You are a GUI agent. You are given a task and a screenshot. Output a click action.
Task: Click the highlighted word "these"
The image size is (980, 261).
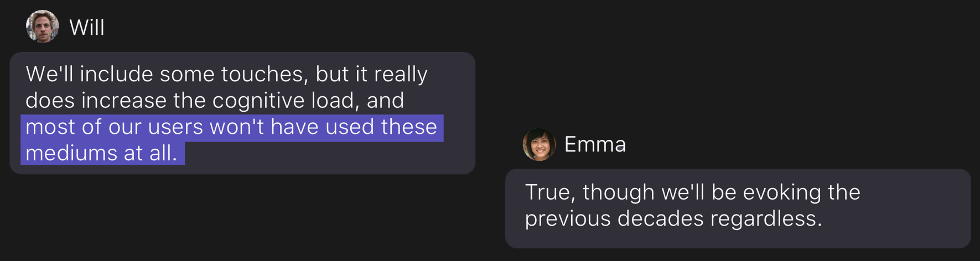409,127
